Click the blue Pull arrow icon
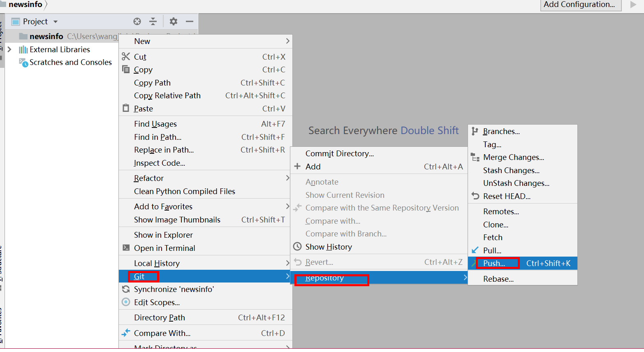The height and width of the screenshot is (352, 644). pyautogui.click(x=475, y=250)
